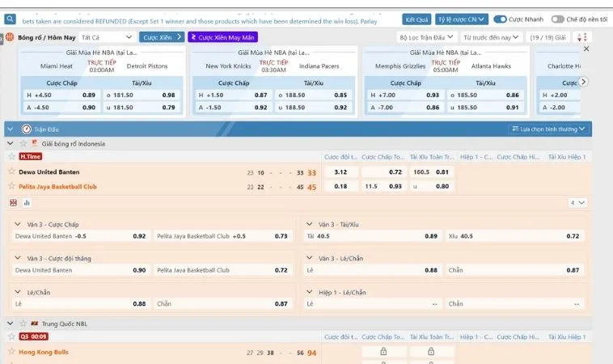Collapse Ván 3 - Cược Chấp market

click(18, 224)
